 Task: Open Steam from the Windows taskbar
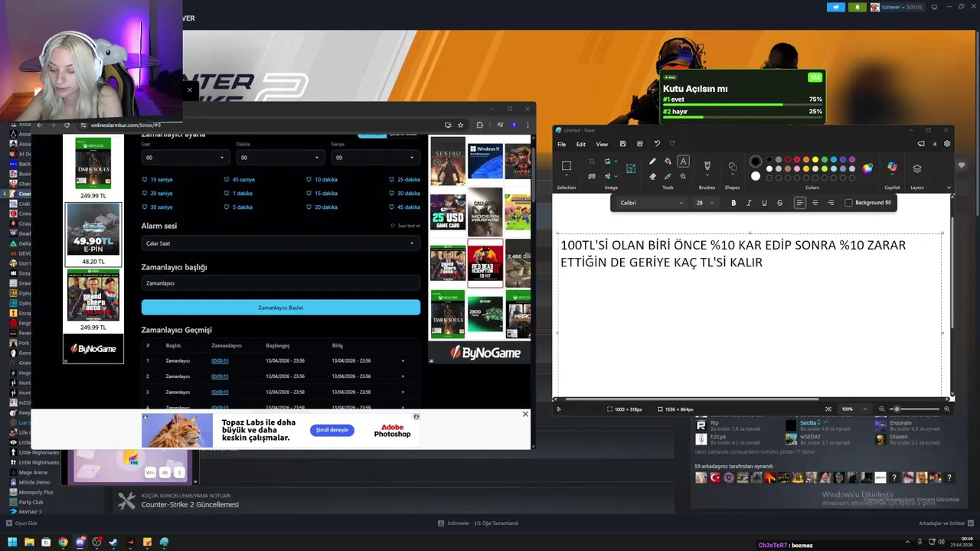click(x=113, y=543)
